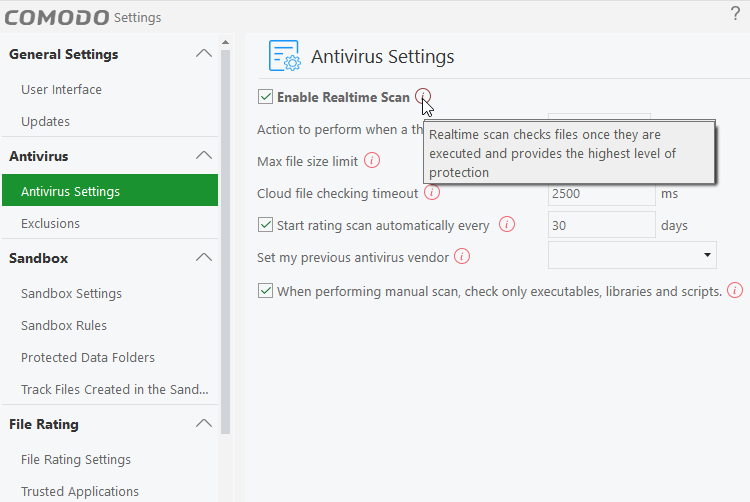The height and width of the screenshot is (502, 750).
Task: Click the rating scan days input field
Action: 602,225
